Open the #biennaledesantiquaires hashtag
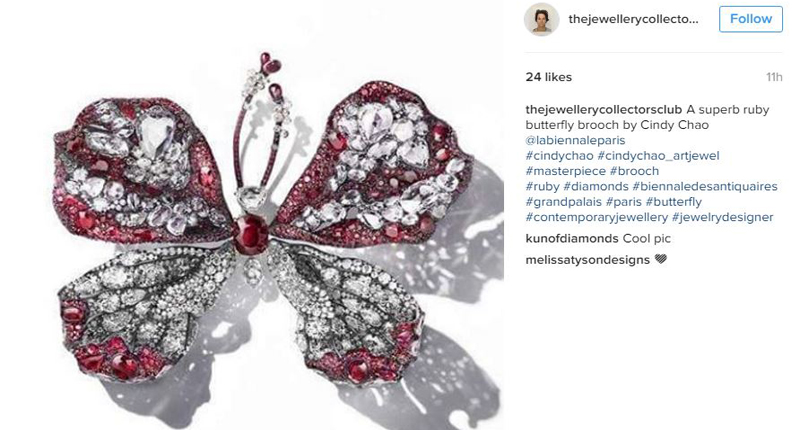This screenshot has height=430, width=800. point(705,186)
